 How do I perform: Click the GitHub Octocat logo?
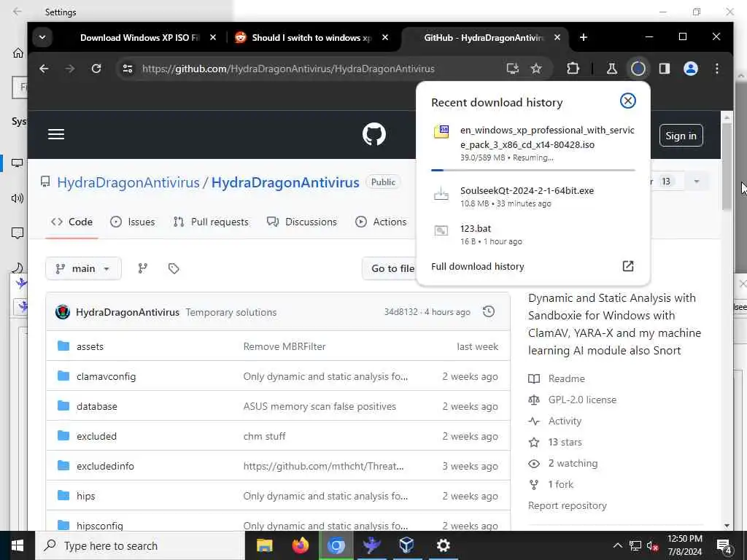[374, 134]
